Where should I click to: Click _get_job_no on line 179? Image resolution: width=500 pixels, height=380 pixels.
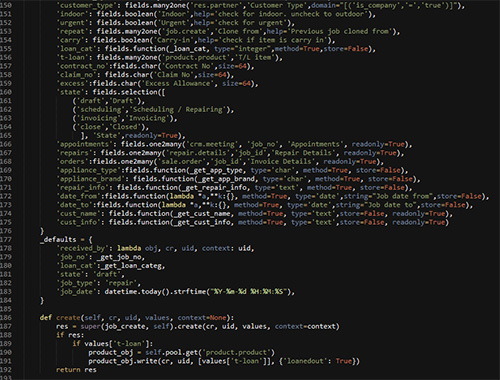pos(119,257)
